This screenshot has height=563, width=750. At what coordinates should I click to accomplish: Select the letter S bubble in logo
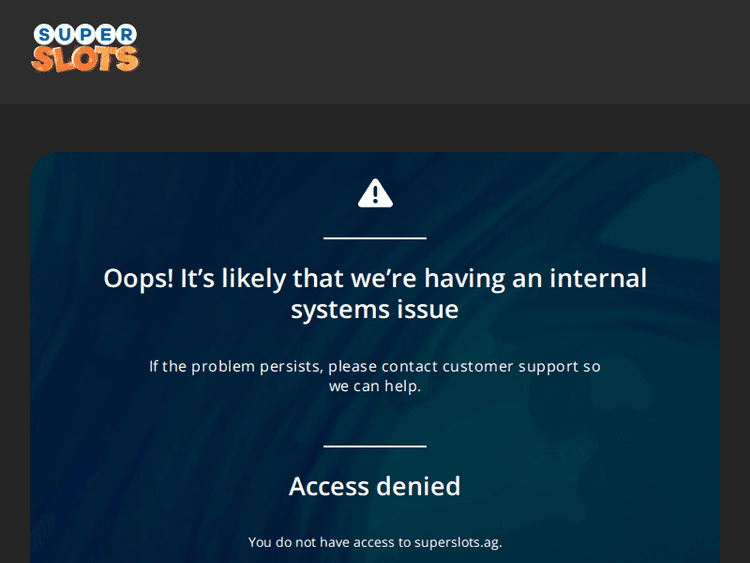click(44, 35)
